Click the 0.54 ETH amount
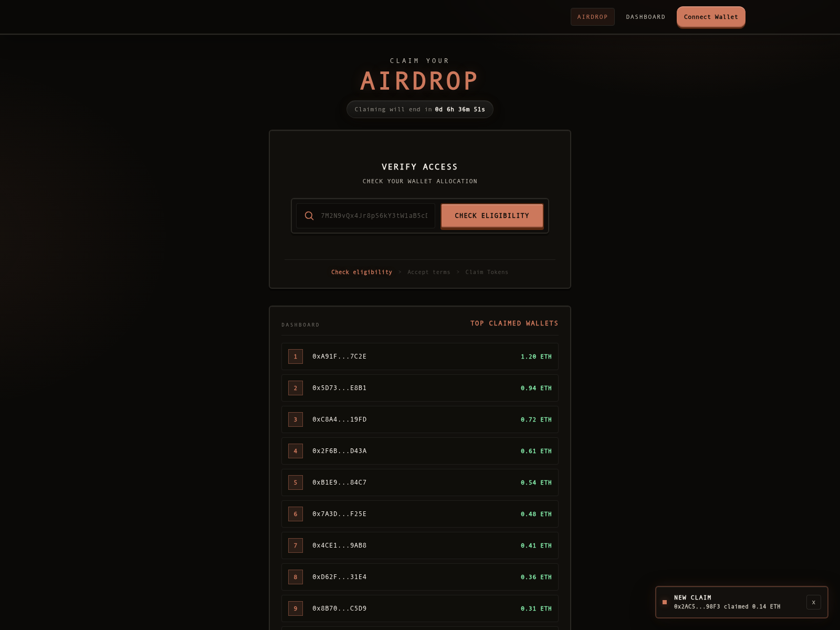This screenshot has width=840, height=630. [536, 482]
